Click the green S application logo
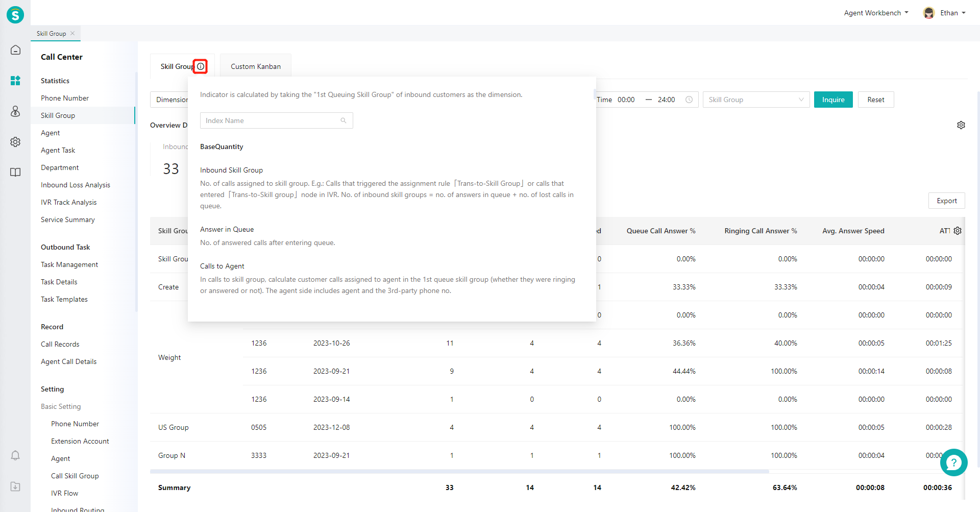Viewport: 980px width, 512px height. point(15,15)
